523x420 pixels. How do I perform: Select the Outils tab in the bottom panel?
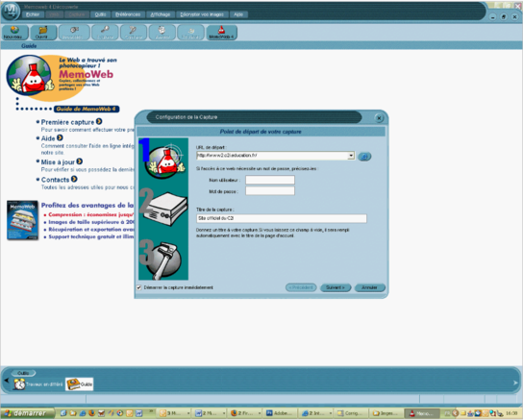coord(23,373)
